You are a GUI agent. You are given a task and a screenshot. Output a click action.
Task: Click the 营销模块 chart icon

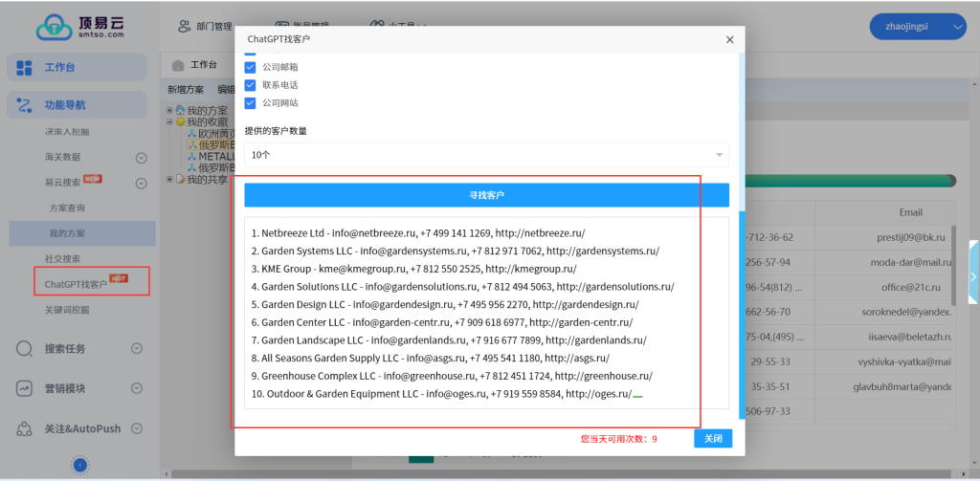click(25, 388)
